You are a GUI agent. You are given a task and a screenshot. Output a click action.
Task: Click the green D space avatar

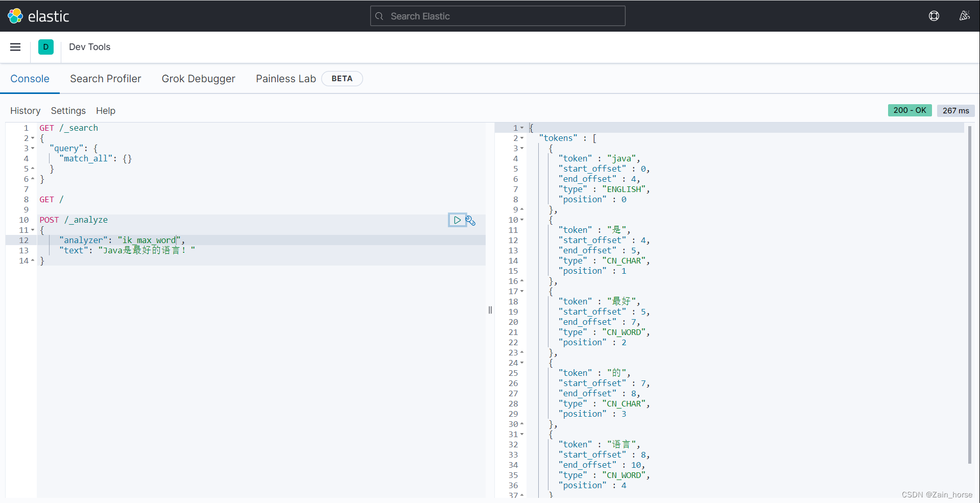pos(46,47)
